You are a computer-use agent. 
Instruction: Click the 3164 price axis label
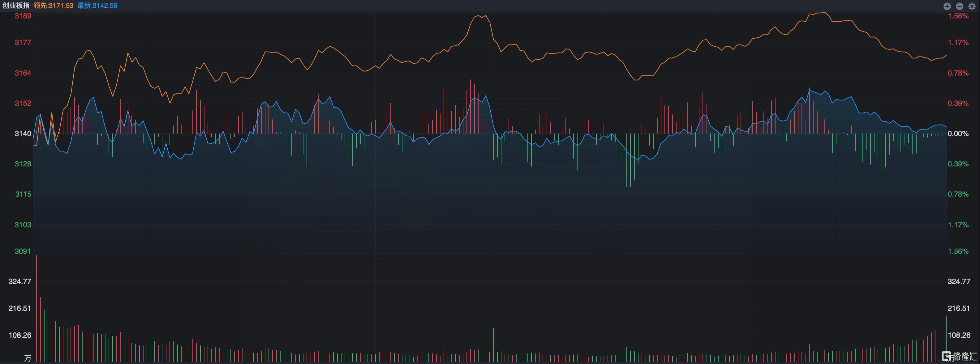pyautogui.click(x=23, y=73)
